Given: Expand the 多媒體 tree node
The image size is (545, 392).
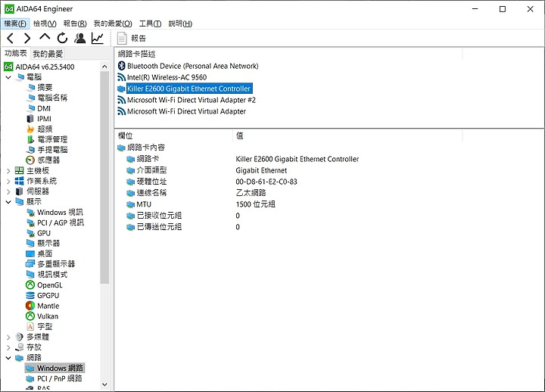Looking at the screenshot, I should click(8, 337).
